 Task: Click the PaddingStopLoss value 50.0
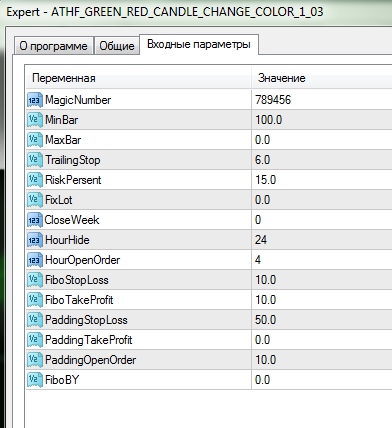[x=266, y=320]
